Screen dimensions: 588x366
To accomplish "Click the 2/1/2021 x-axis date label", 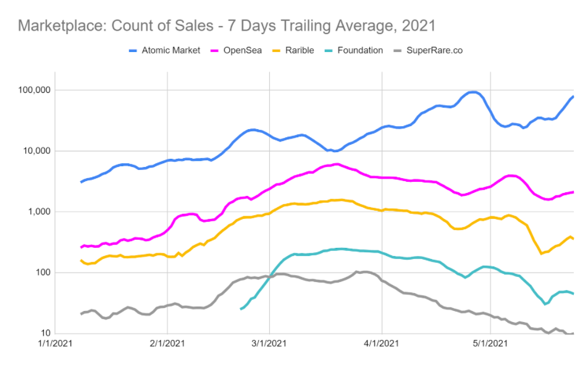I will 167,343.
